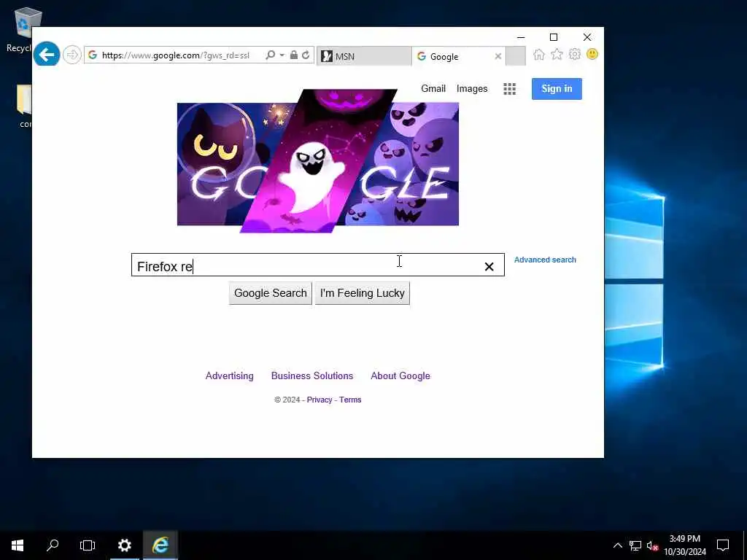Maximize the Internet Explorer window
This screenshot has height=560, width=747.
pos(554,37)
